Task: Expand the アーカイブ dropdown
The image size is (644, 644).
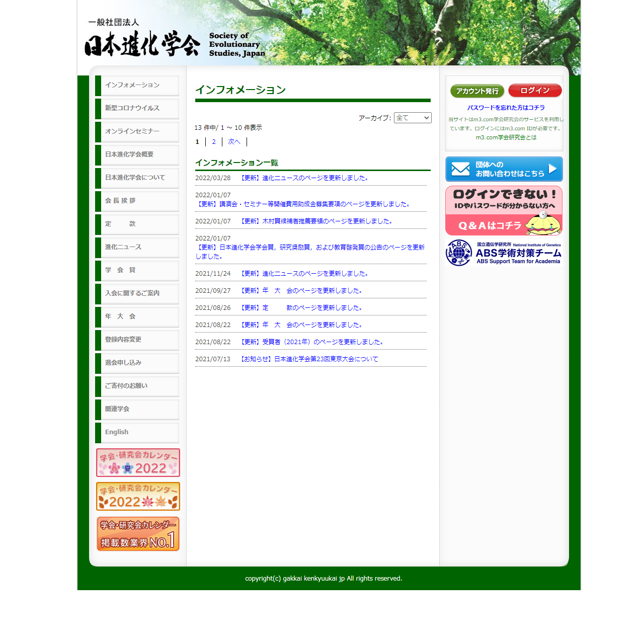Action: 412,118
